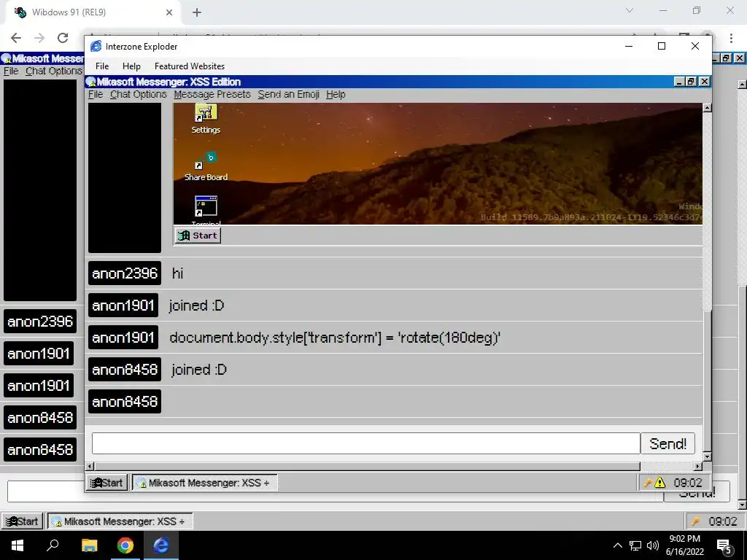The height and width of the screenshot is (560, 747).
Task: Click Send! button in the Exploder chat
Action: [x=667, y=444]
